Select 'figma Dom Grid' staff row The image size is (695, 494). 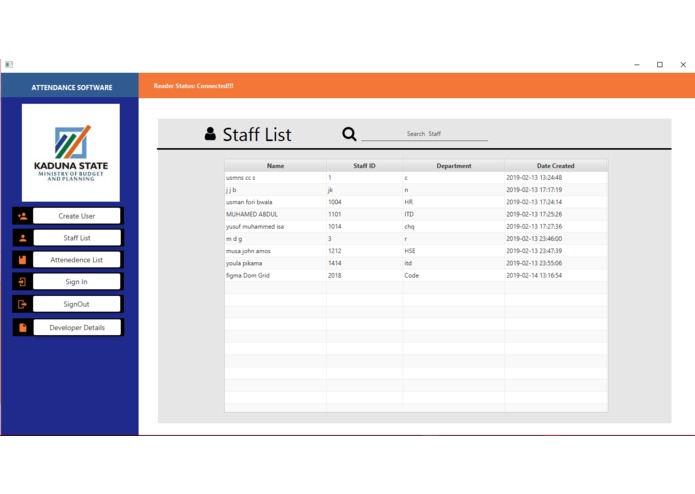coord(416,276)
